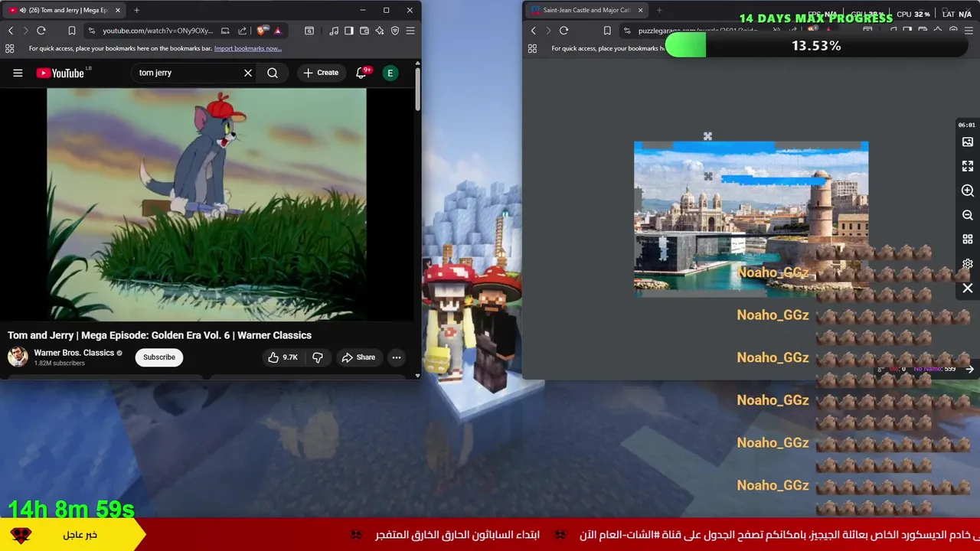
Task: Arrange puzzle pieces grid icon
Action: pyautogui.click(x=968, y=240)
